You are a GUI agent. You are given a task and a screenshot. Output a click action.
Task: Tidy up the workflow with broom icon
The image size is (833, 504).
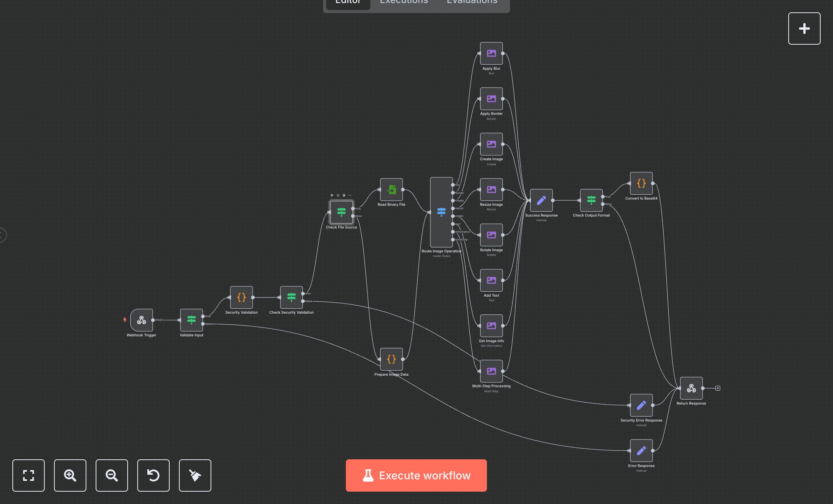[x=195, y=475]
